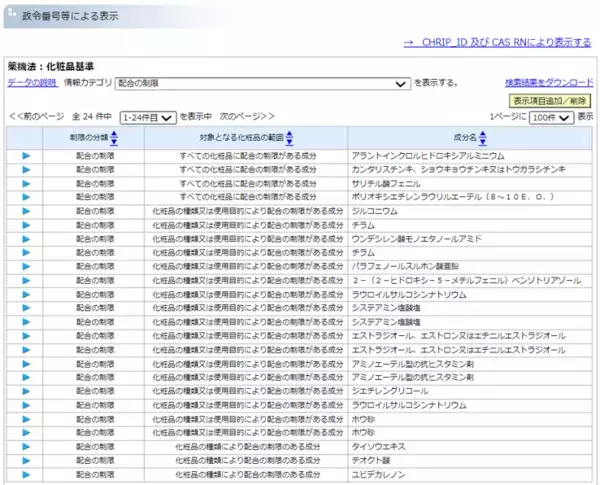
Task: Expand the 1-24件目 page range dropdown
Action: [148, 118]
